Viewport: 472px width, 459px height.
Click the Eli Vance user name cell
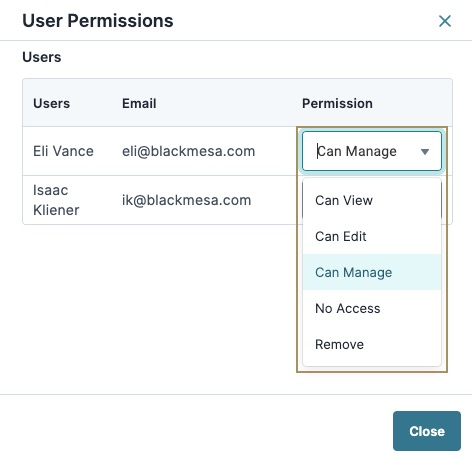pyautogui.click(x=63, y=151)
